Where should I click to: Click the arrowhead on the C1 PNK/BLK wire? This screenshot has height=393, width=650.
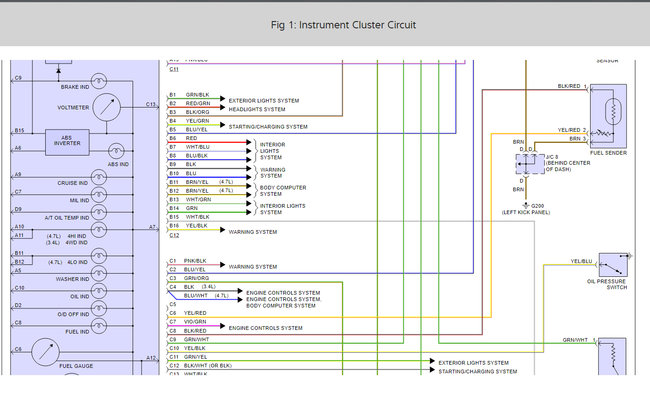click(x=223, y=264)
